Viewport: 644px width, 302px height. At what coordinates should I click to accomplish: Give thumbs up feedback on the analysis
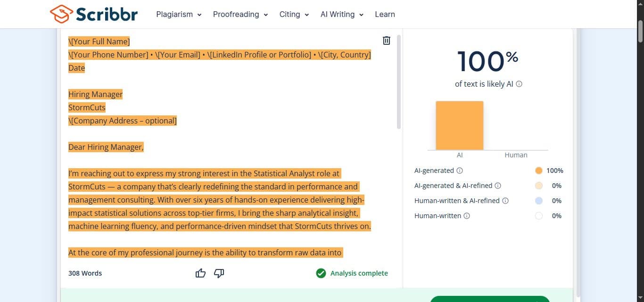coord(200,273)
